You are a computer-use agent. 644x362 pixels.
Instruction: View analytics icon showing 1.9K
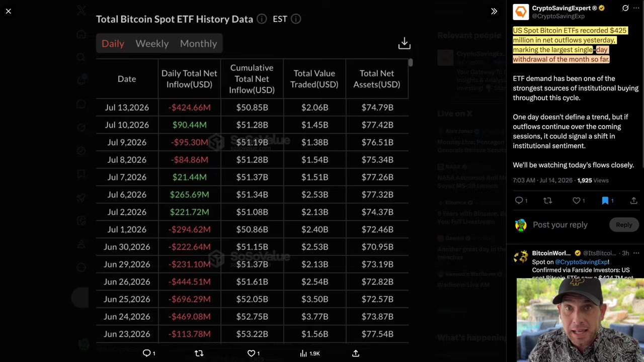[309, 353]
